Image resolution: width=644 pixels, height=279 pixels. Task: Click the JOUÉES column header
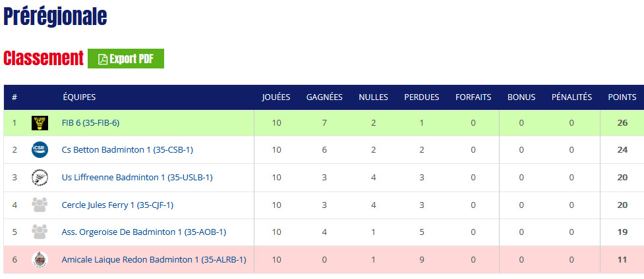[276, 97]
